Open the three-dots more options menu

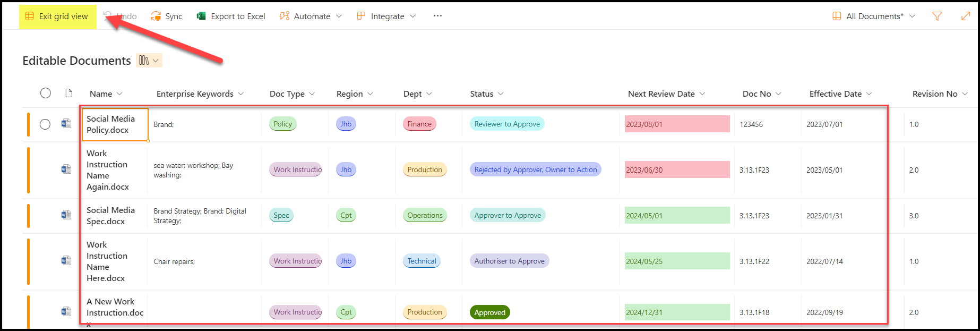point(437,16)
